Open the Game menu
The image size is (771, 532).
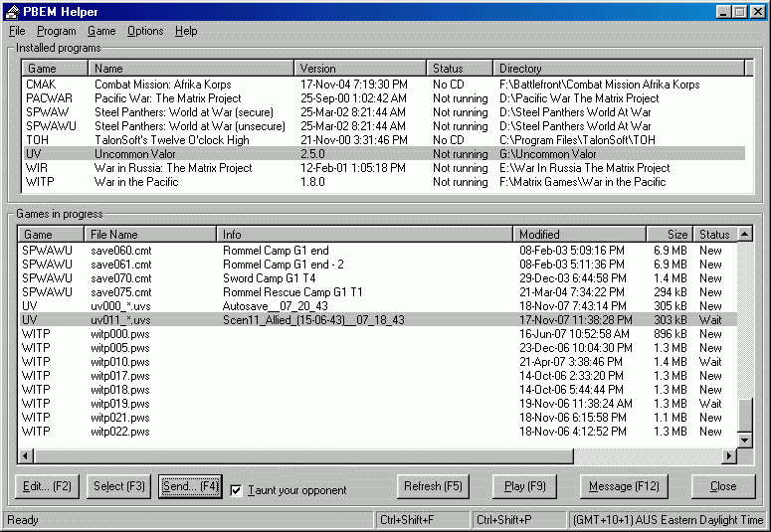pos(101,31)
